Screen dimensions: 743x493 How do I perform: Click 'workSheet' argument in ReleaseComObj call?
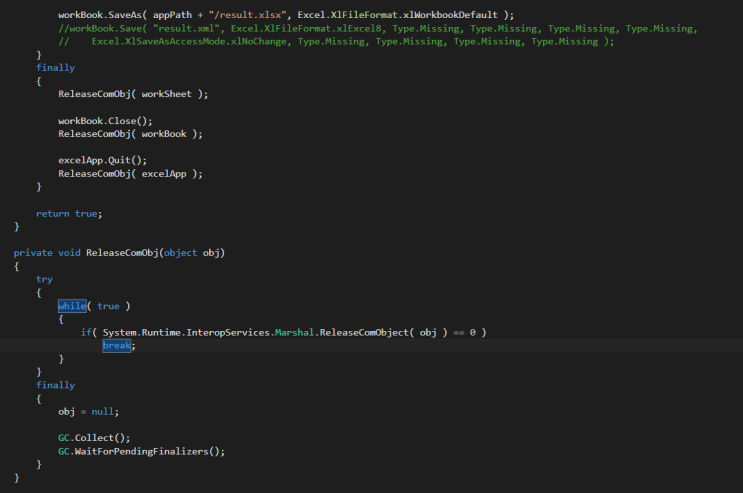(x=166, y=94)
